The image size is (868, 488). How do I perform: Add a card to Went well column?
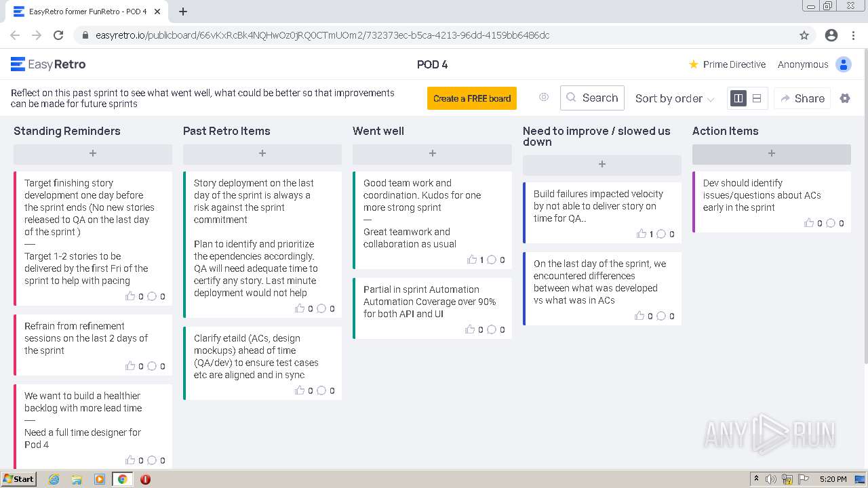coord(432,154)
